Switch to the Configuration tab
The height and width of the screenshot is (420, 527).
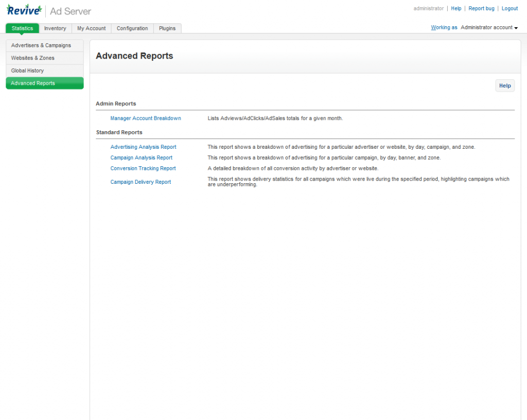click(132, 28)
